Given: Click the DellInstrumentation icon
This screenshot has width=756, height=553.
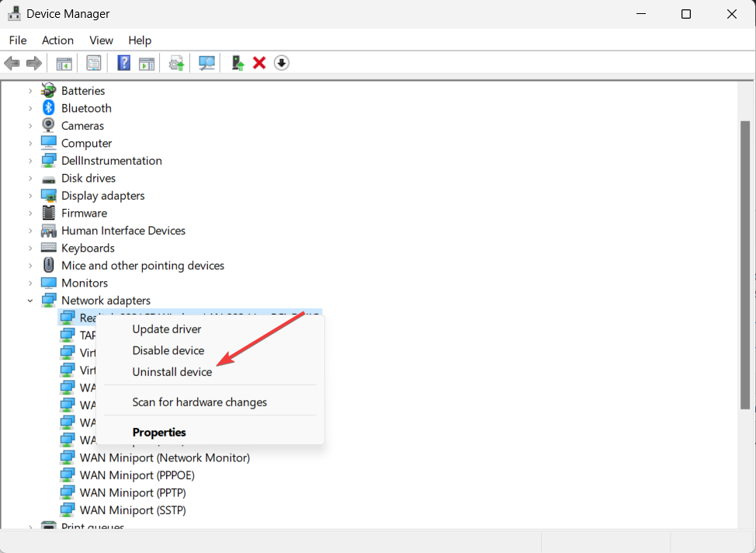Looking at the screenshot, I should (48, 160).
